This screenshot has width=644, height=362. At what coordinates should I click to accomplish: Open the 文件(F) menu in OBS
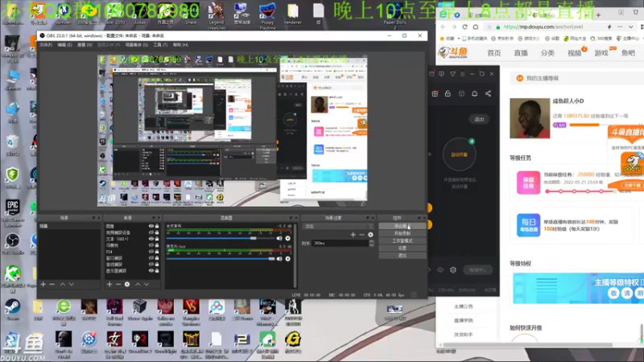click(46, 45)
